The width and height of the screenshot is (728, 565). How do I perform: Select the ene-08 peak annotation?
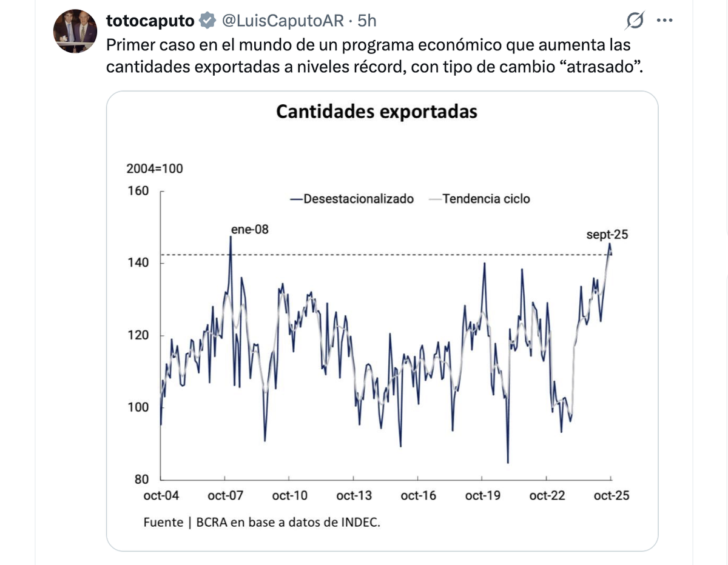[x=250, y=230]
